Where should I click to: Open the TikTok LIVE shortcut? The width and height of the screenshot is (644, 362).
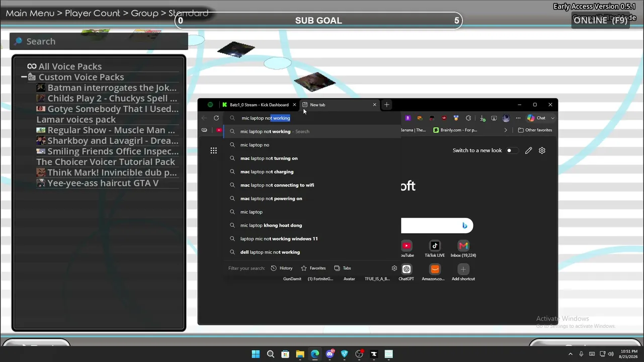[x=435, y=248]
